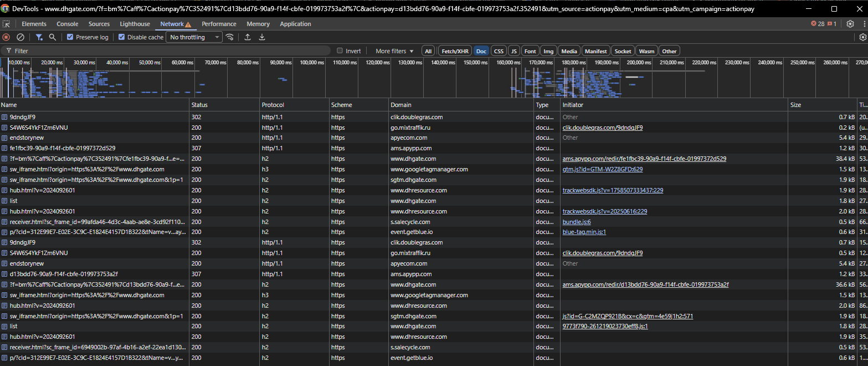Click document icon of first 9dndgJF9 row
The image size is (868, 366).
click(x=4, y=117)
